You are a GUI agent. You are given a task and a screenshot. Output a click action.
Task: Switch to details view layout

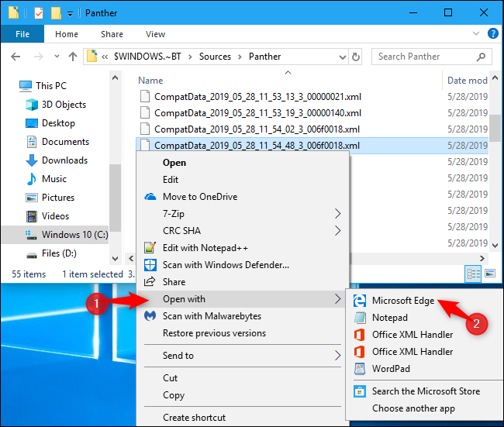click(474, 274)
